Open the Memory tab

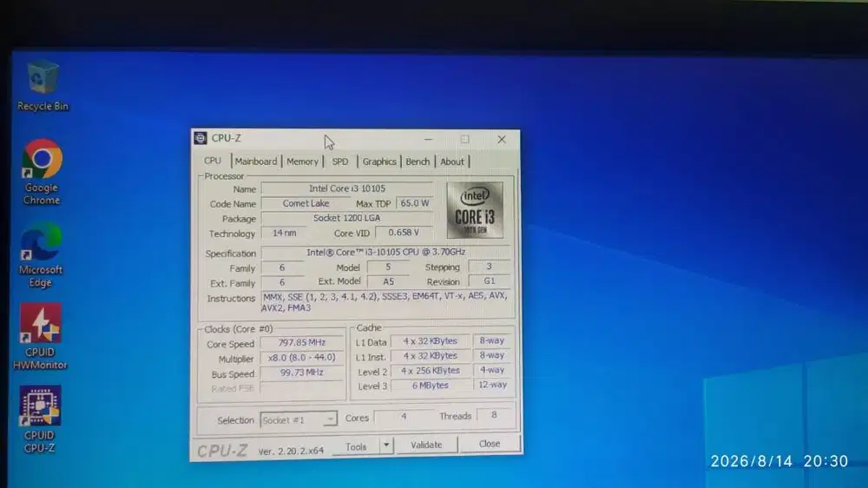point(302,162)
